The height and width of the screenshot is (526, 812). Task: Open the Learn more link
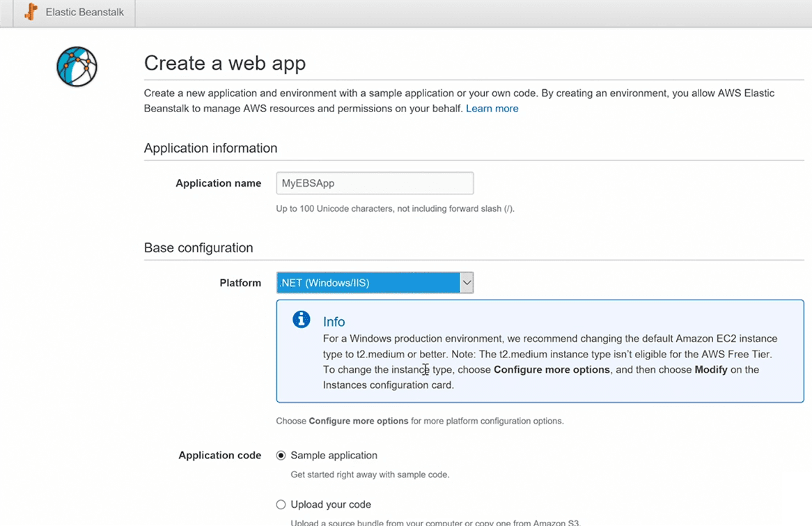[492, 109]
